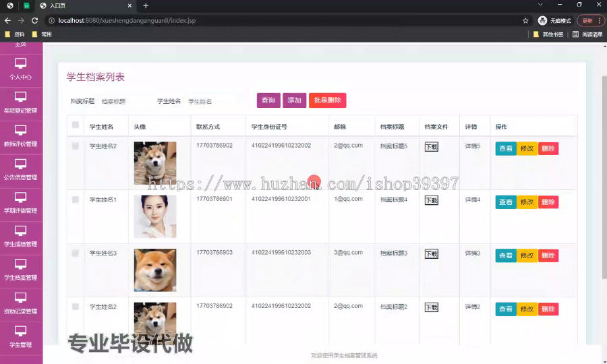Open 学生管理 in the sidebar
The width and height of the screenshot is (607, 364).
pyautogui.click(x=21, y=338)
